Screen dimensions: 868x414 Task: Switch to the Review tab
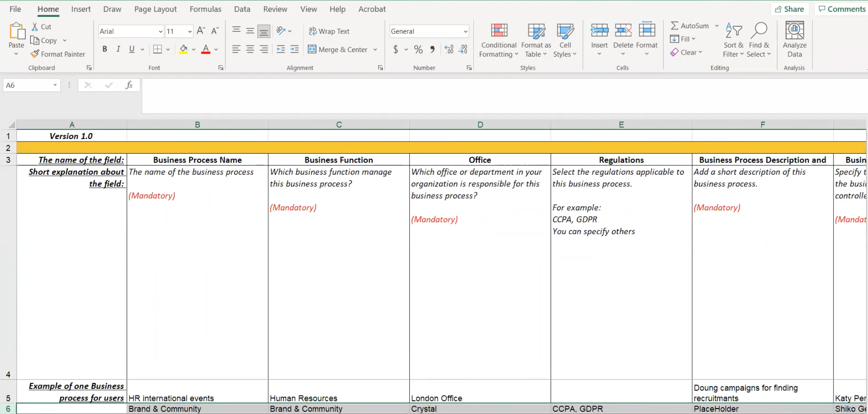pos(275,9)
